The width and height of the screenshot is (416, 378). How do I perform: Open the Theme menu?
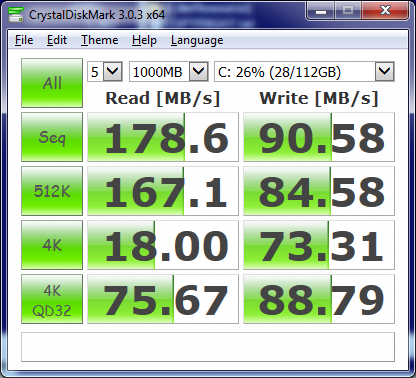tap(100, 40)
